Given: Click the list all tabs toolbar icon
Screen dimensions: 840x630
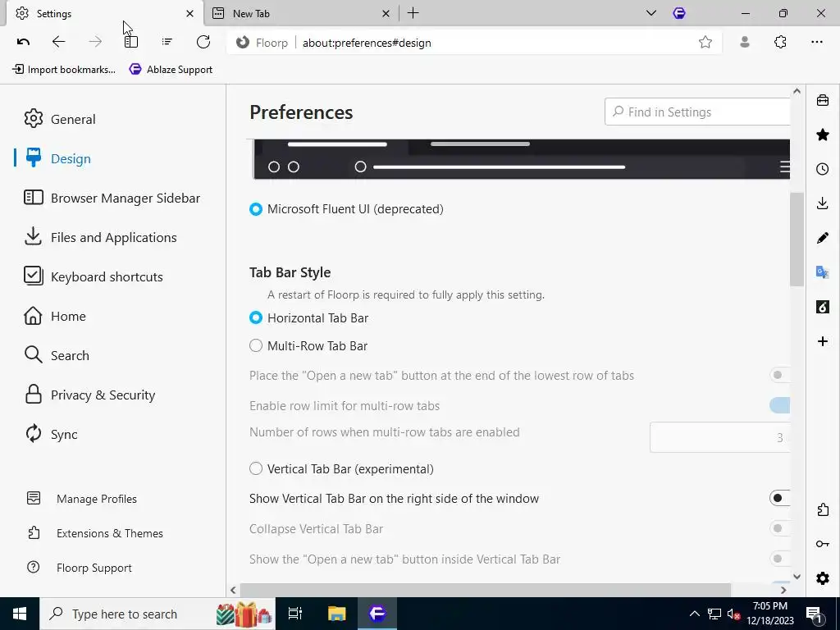Looking at the screenshot, I should 167,42.
